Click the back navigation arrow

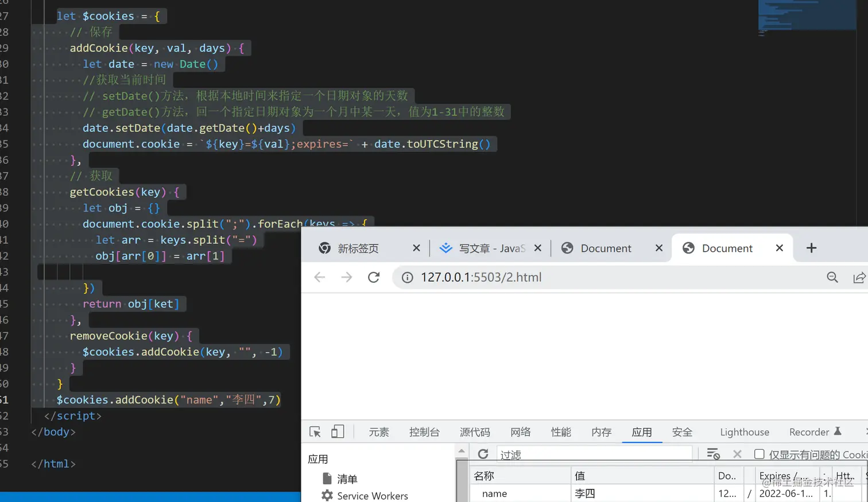click(320, 277)
